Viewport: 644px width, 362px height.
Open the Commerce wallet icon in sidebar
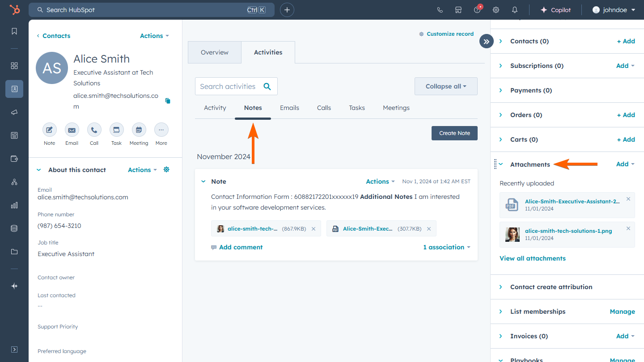pos(14,159)
